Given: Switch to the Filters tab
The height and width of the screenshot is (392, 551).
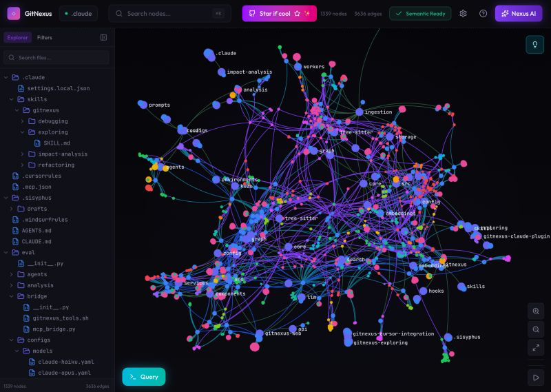Looking at the screenshot, I should pos(45,38).
